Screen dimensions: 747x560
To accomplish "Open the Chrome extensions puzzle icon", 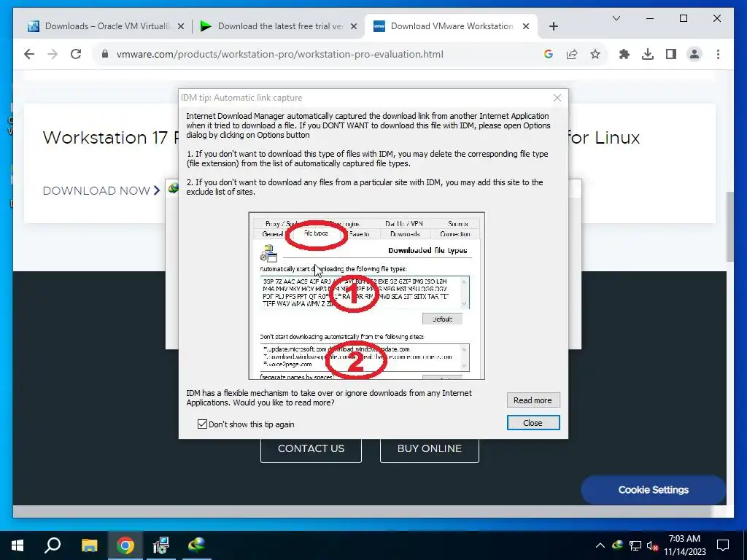I will point(624,54).
